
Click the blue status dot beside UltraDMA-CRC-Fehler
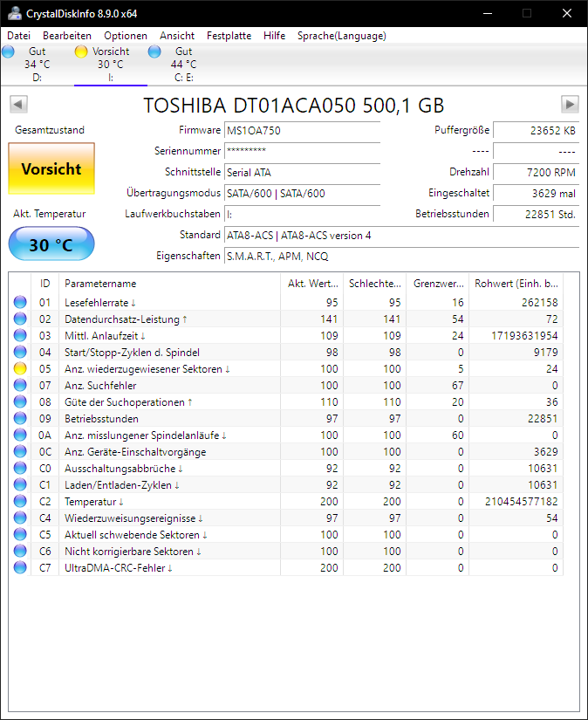click(19, 568)
